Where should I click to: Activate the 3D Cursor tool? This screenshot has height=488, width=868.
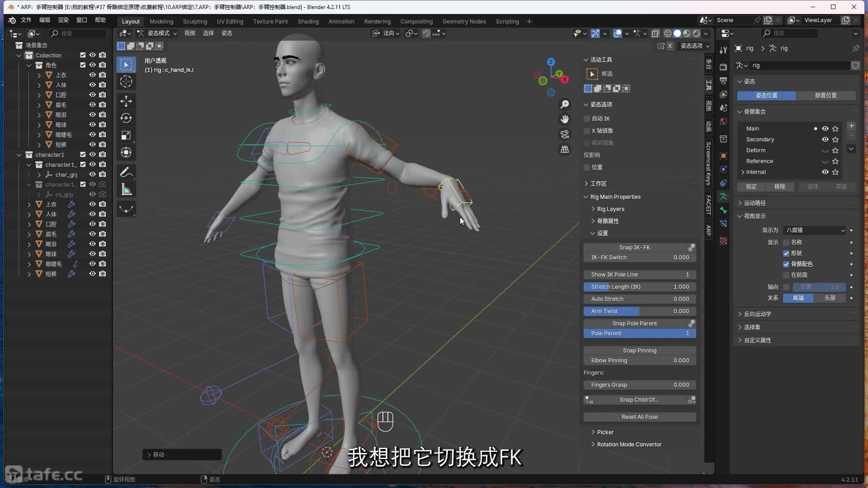tap(126, 82)
